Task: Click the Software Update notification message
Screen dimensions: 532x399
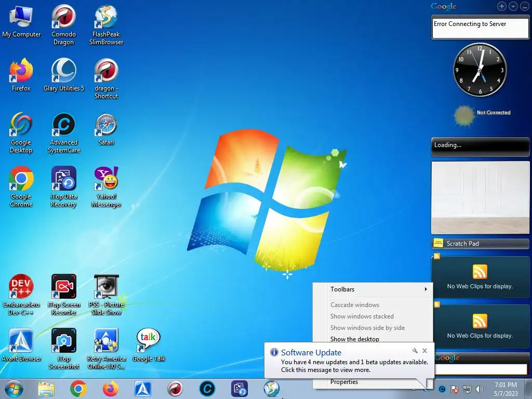Action: click(x=354, y=366)
